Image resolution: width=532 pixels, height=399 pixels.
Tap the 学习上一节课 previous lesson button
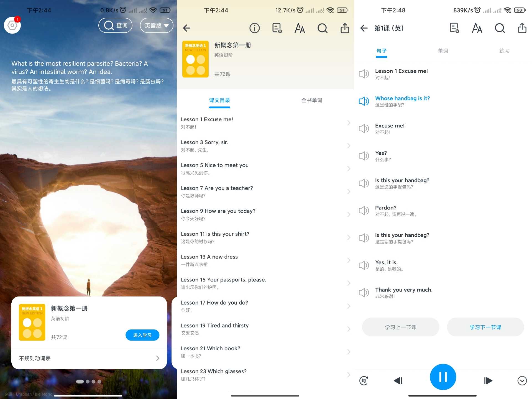400,327
